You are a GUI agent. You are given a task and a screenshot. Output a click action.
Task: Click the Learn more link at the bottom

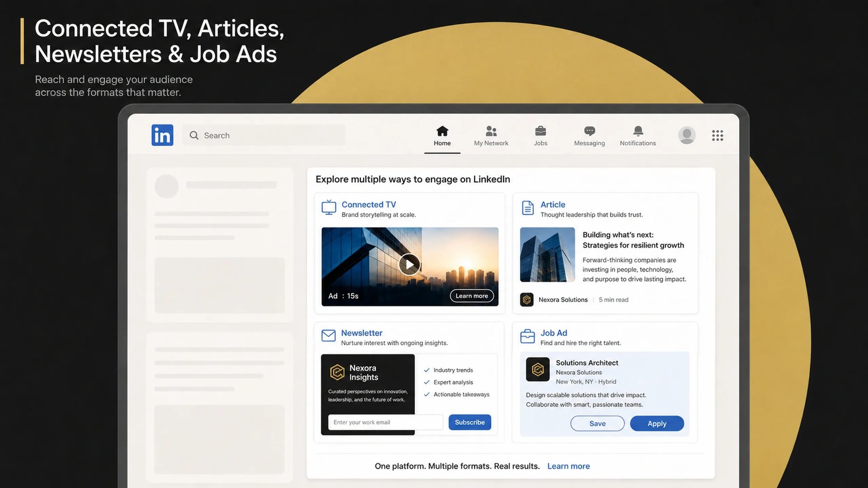pos(568,466)
